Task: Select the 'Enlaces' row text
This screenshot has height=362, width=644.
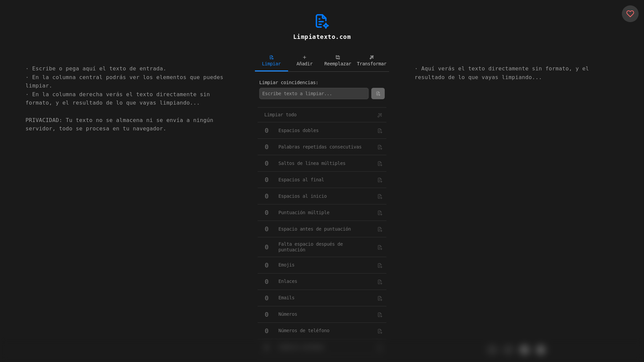Action: click(x=288, y=281)
